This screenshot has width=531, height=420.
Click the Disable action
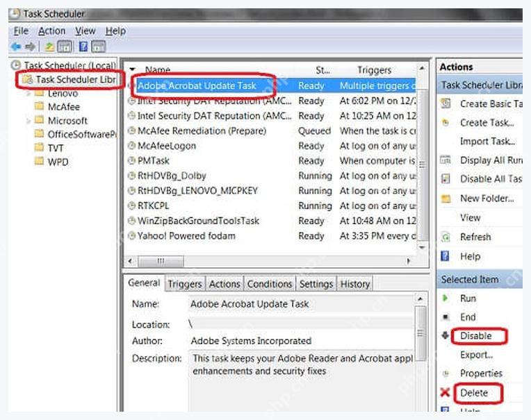tap(476, 336)
